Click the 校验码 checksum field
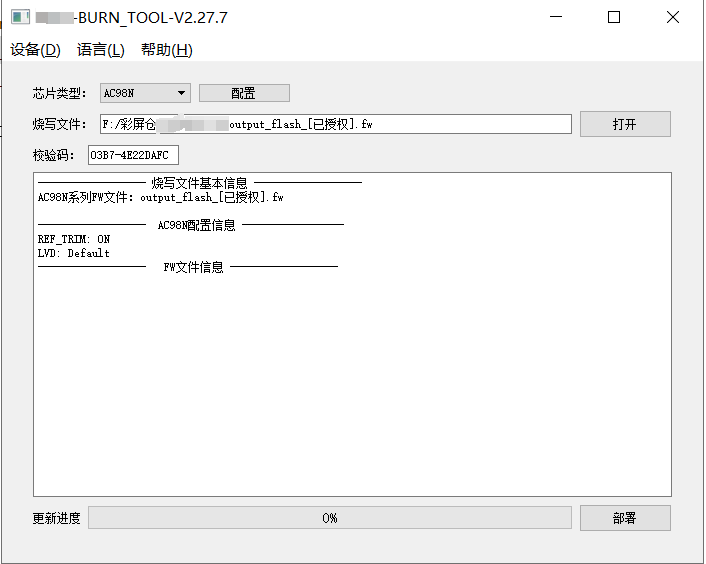This screenshot has height=564, width=706. (x=133, y=155)
